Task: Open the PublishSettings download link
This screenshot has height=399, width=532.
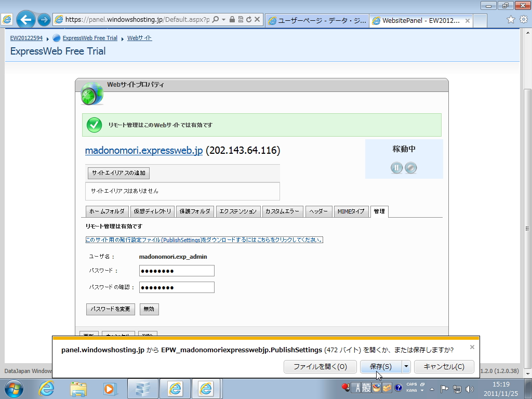Action: 204,240
